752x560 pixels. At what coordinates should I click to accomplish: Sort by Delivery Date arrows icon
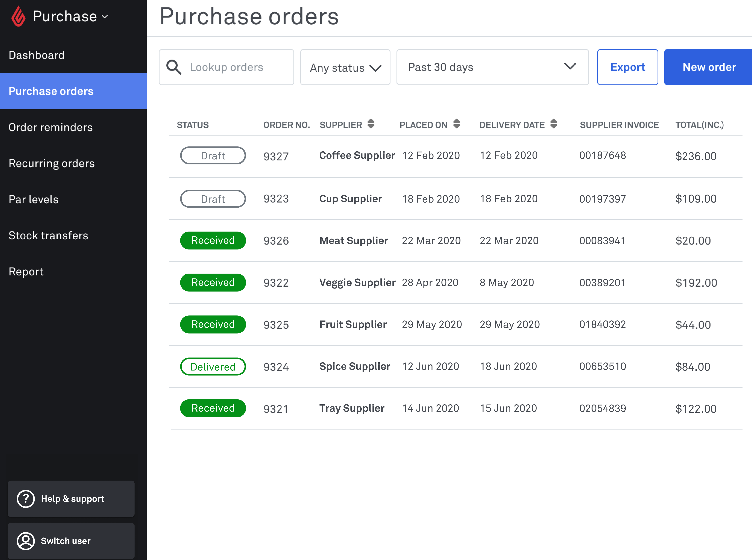(554, 124)
